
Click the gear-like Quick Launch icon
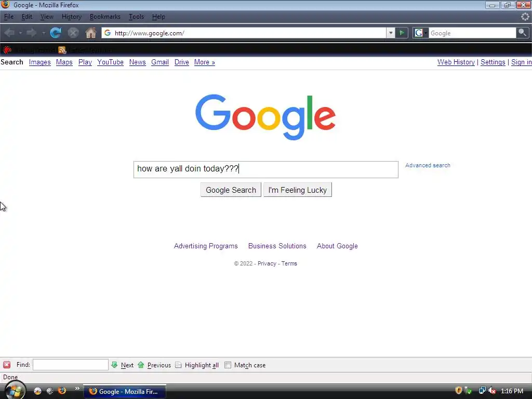pos(50,391)
